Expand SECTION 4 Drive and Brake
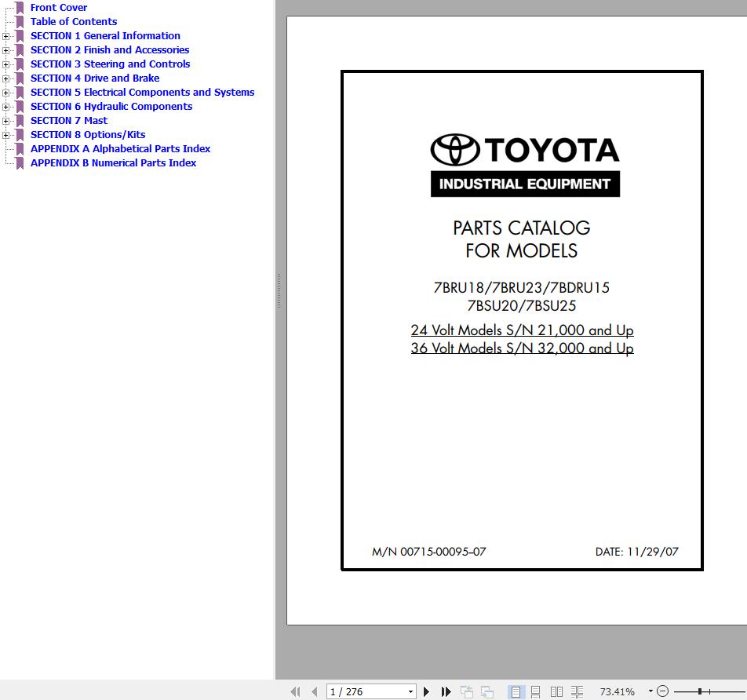Screen dimensions: 747x700 point(5,78)
